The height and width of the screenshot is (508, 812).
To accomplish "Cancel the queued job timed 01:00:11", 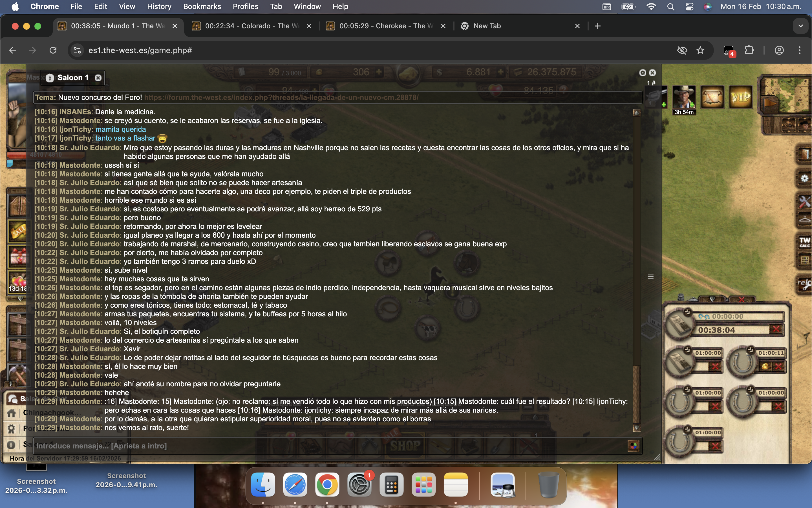I will click(778, 367).
